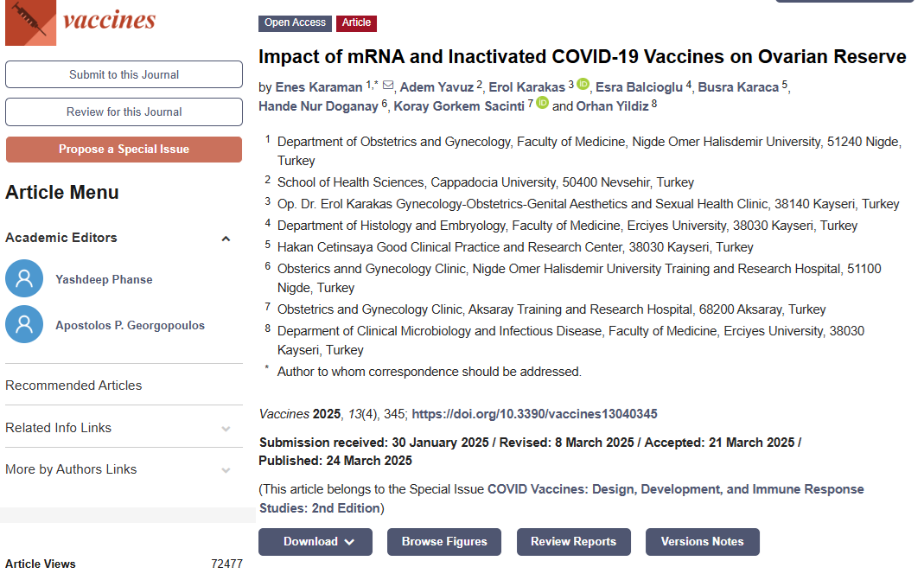Open author Orhan Yildiz link
The height and width of the screenshot is (580, 924).
coord(612,106)
